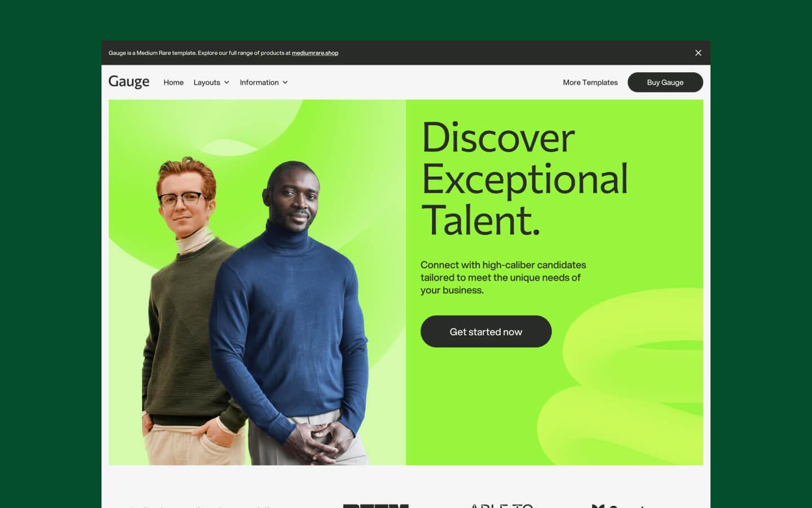
Task: Expand the Information dropdown menu
Action: tap(264, 82)
